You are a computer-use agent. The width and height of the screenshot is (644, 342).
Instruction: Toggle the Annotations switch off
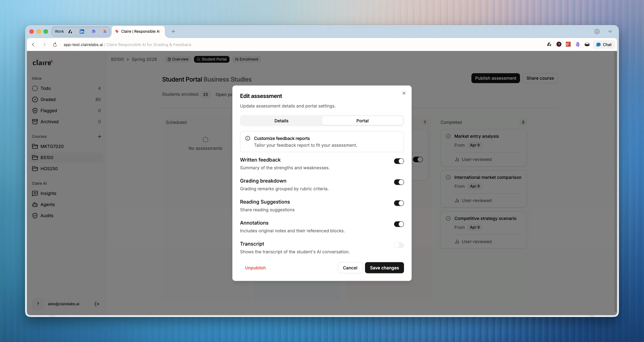(x=399, y=224)
